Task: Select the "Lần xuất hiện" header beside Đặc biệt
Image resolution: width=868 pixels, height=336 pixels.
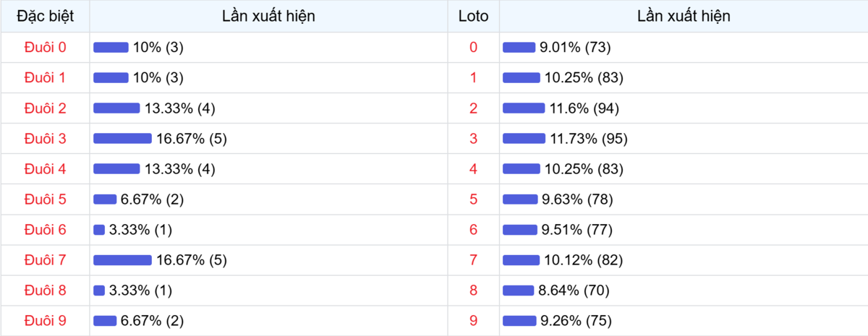Action: click(268, 16)
